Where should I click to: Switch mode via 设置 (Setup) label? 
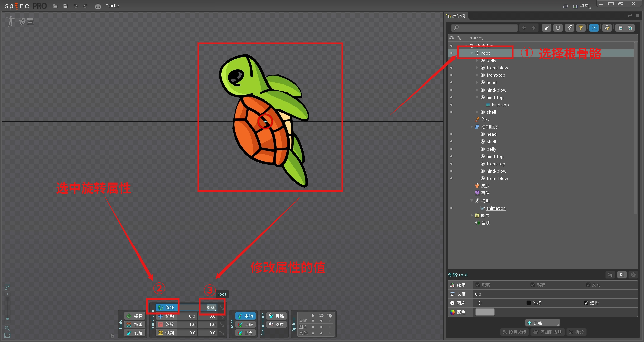(x=26, y=22)
